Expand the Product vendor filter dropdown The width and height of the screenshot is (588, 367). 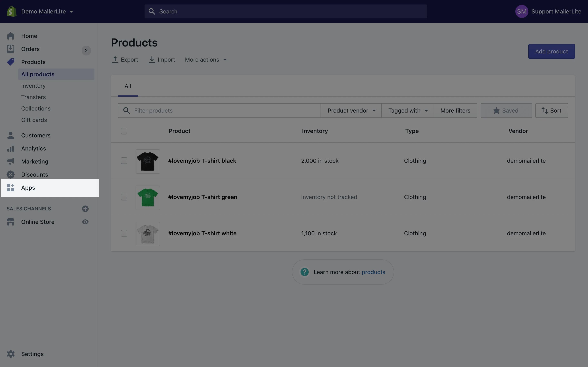coord(351,111)
